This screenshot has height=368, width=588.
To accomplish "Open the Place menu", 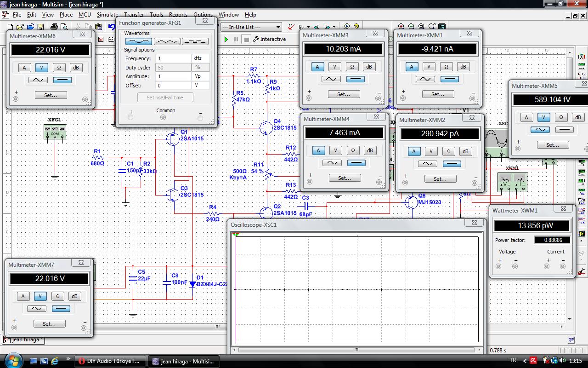I will (66, 15).
